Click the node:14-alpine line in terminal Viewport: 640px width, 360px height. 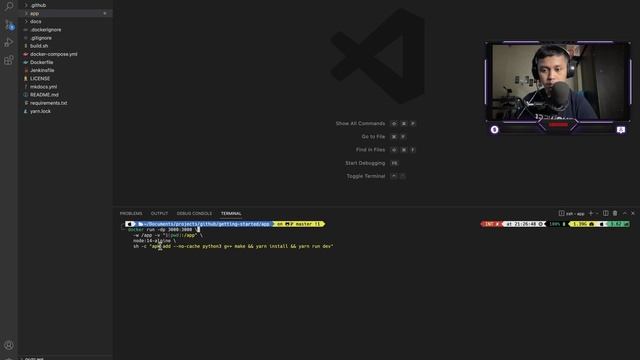click(154, 241)
